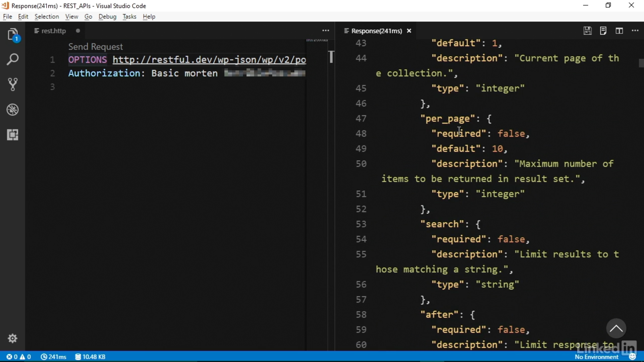The width and height of the screenshot is (644, 362).
Task: Open the Help menu
Action: 149,16
